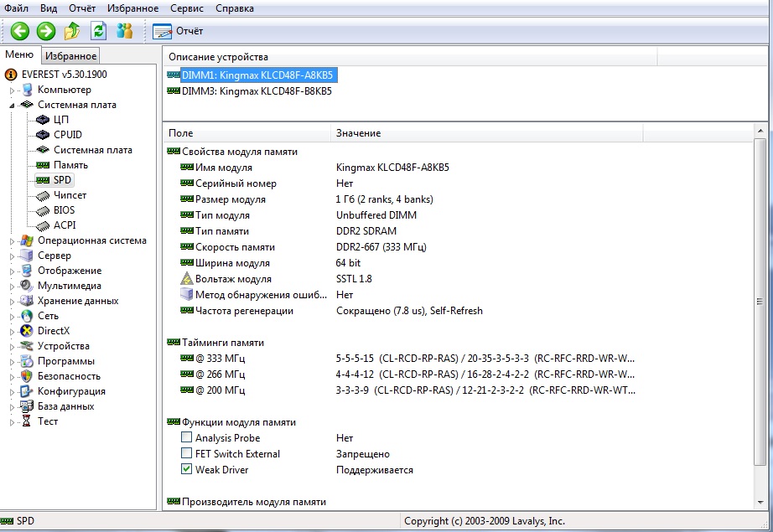Click the Вольтаж модуля warning icon

(186, 279)
